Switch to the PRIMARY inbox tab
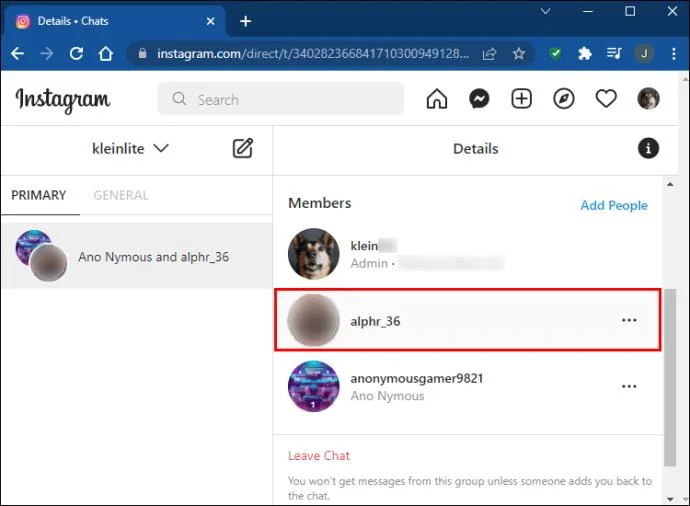Viewport: 690px width, 506px height. (x=39, y=195)
